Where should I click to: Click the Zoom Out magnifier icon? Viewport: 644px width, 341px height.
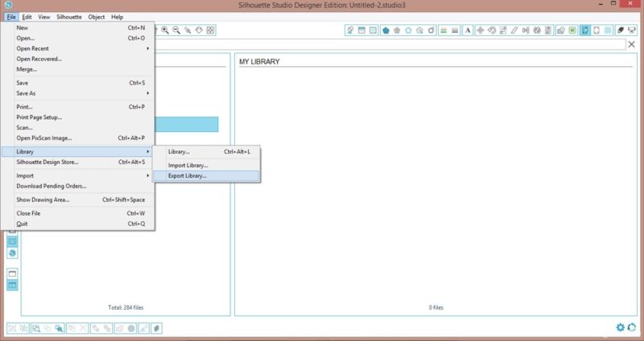click(x=176, y=30)
